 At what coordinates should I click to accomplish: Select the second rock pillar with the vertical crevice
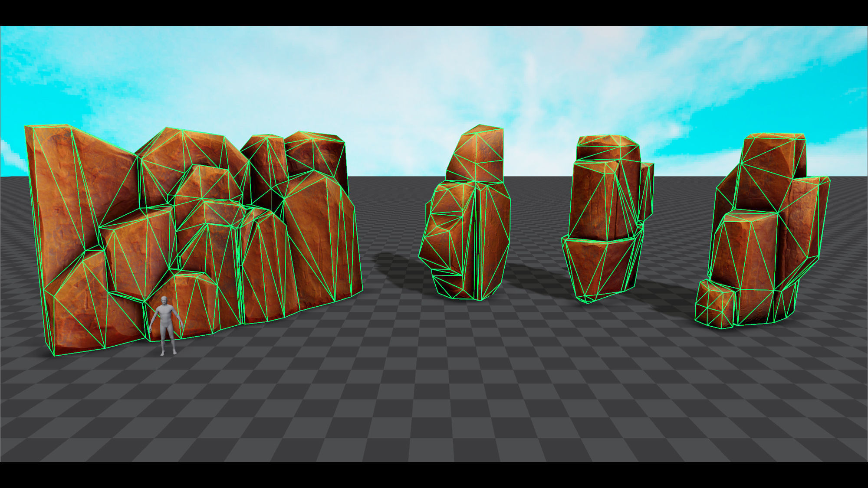[x=465, y=213]
